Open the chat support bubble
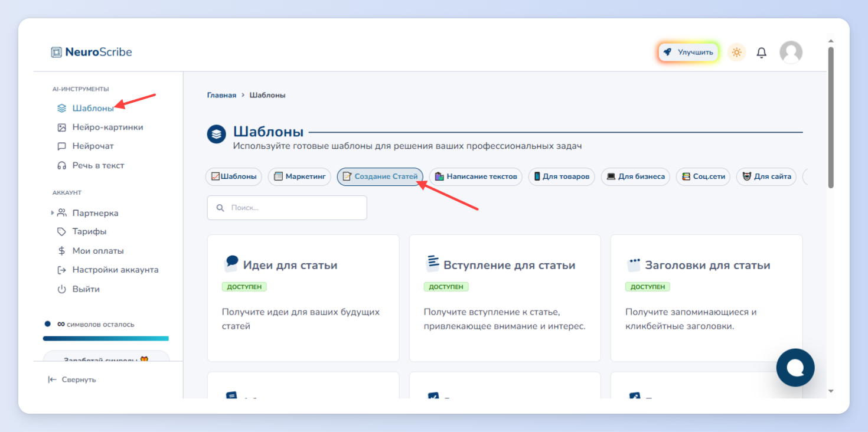 point(795,368)
